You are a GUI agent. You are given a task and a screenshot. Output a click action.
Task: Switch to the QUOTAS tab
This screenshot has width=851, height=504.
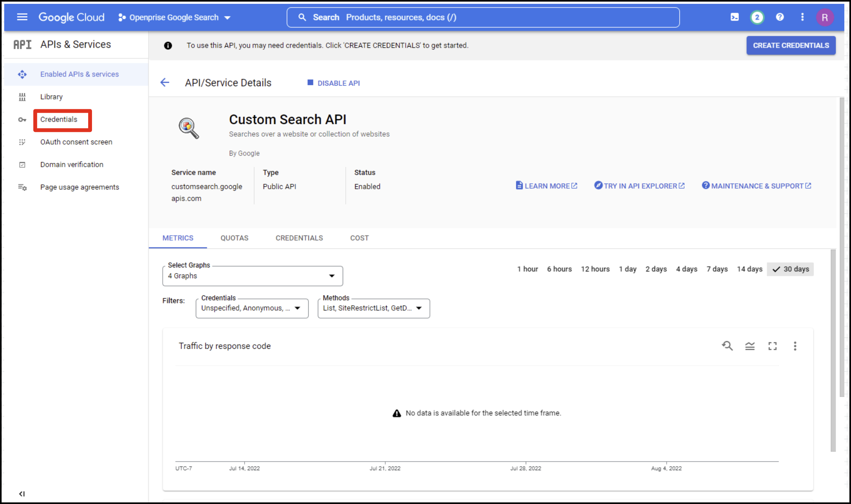[234, 238]
